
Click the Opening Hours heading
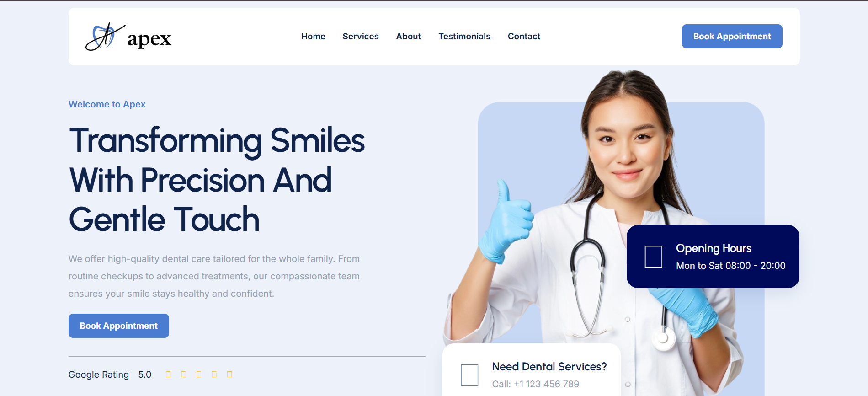tap(714, 248)
